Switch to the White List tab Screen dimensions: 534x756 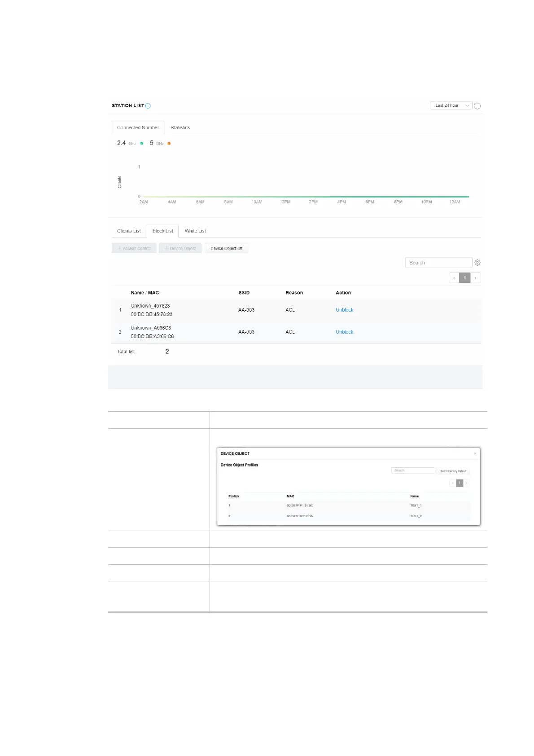coord(195,231)
